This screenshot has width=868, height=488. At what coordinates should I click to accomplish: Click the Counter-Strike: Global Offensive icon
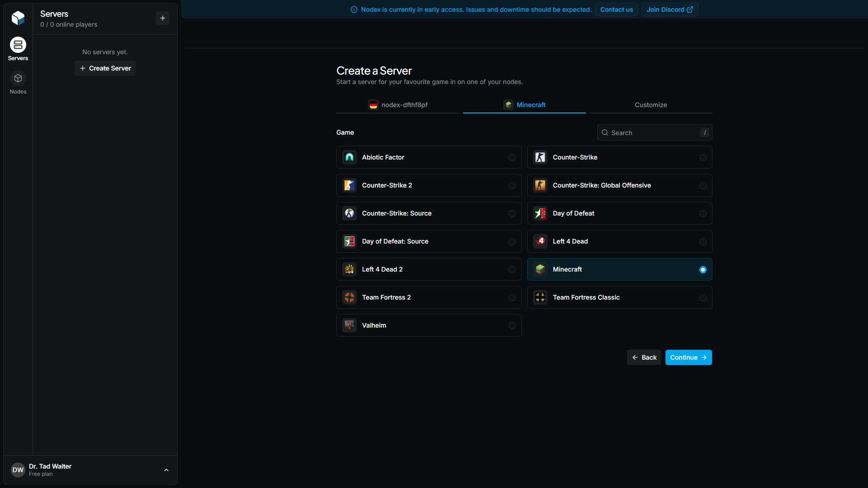coord(540,185)
